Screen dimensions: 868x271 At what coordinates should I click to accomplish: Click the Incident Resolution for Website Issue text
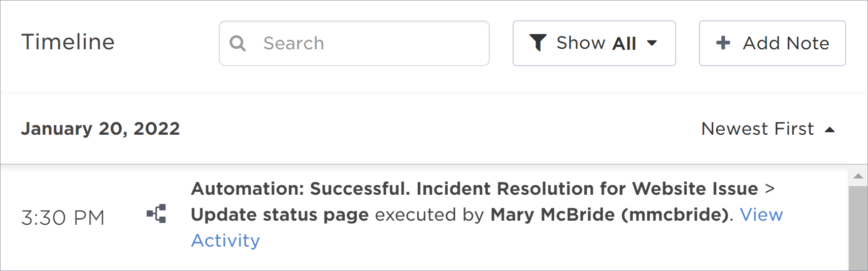pyautogui.click(x=587, y=189)
